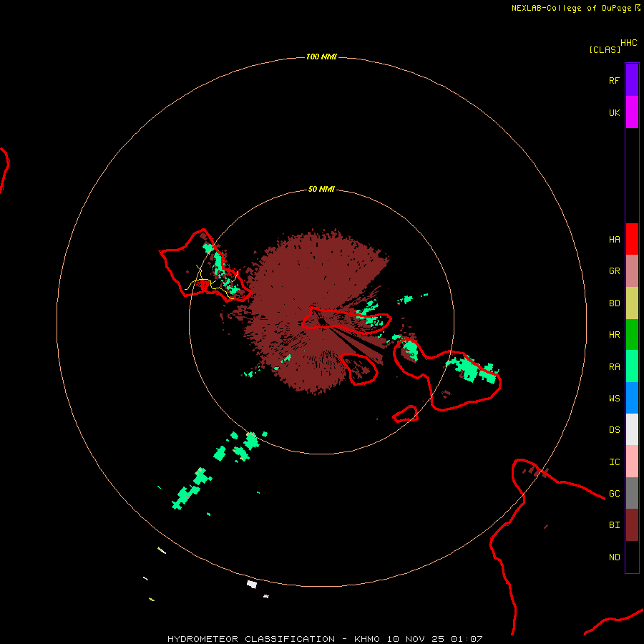Click the black radar site dot at center
This screenshot has height=644, width=644.
321,321
